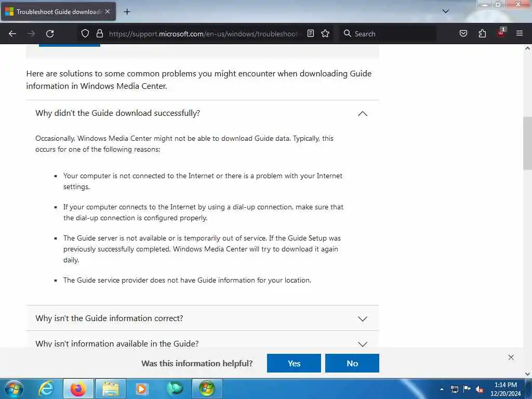The height and width of the screenshot is (399, 532).
Task: Click scrollbar up arrow
Action: tap(527, 48)
